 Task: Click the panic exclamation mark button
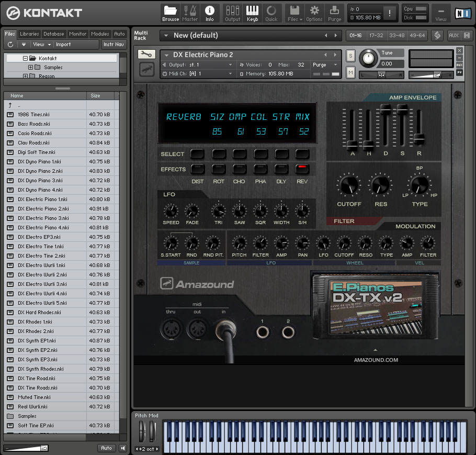390,14
